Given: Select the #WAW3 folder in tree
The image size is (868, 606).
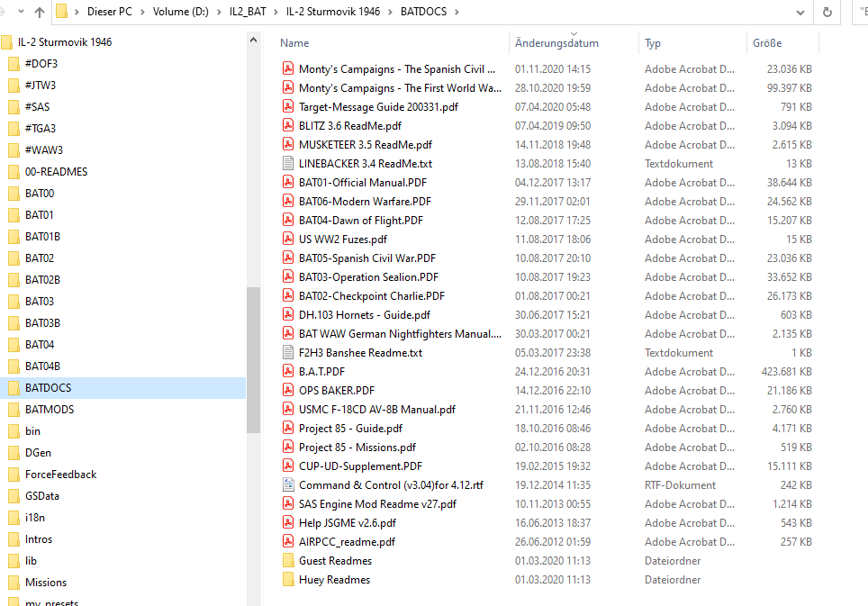Looking at the screenshot, I should click(44, 150).
